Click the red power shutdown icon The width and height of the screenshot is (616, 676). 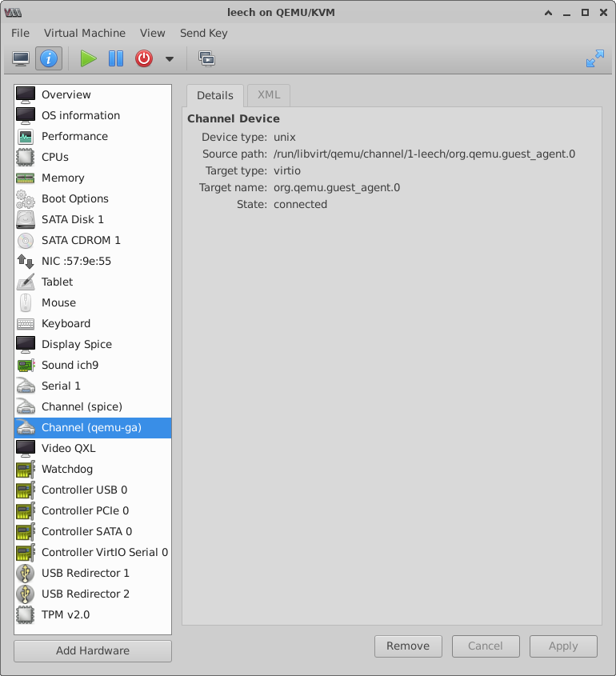pos(144,58)
